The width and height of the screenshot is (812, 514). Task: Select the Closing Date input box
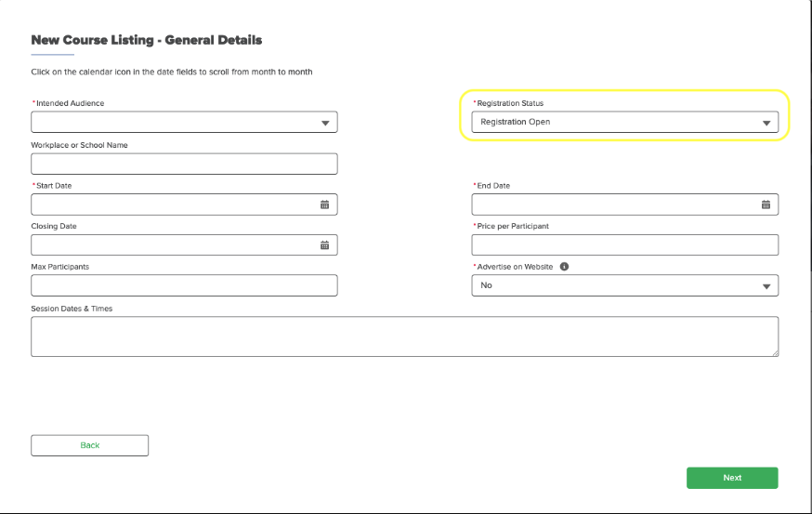(x=172, y=245)
